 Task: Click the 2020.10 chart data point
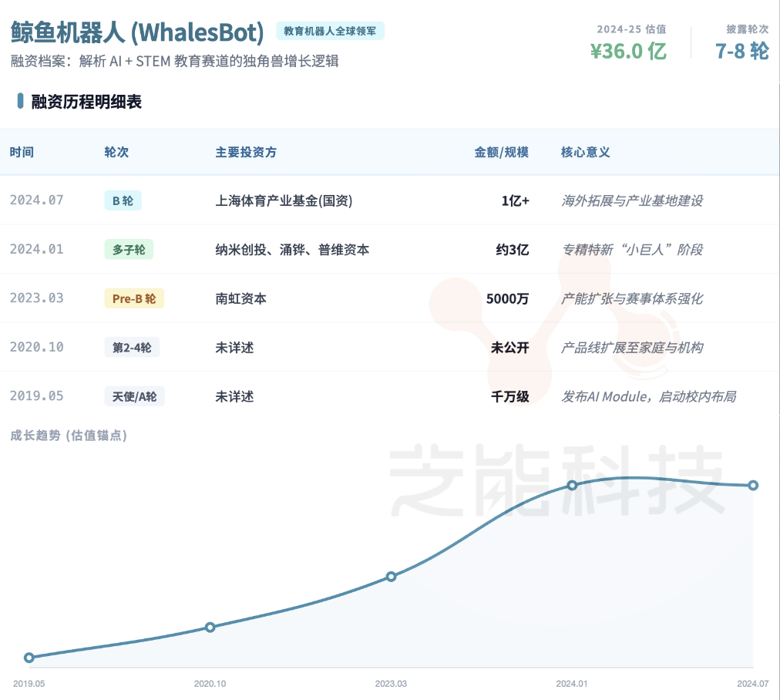(210, 628)
